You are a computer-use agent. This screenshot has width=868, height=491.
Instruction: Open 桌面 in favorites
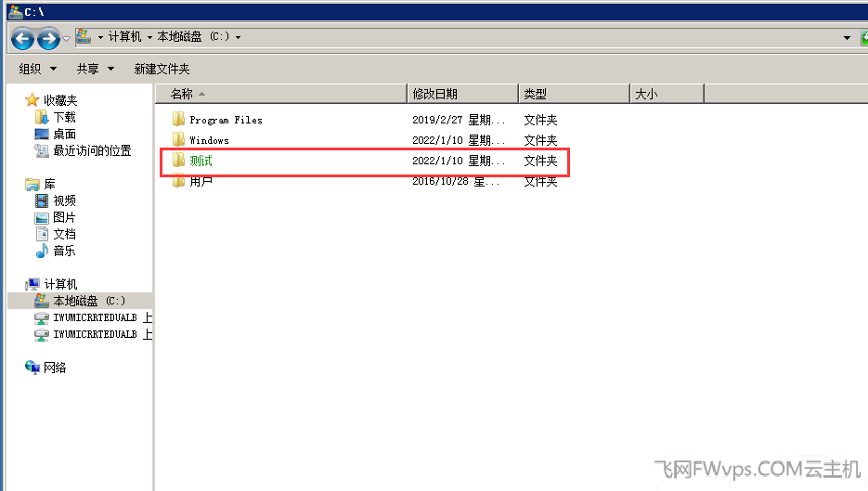(x=64, y=134)
